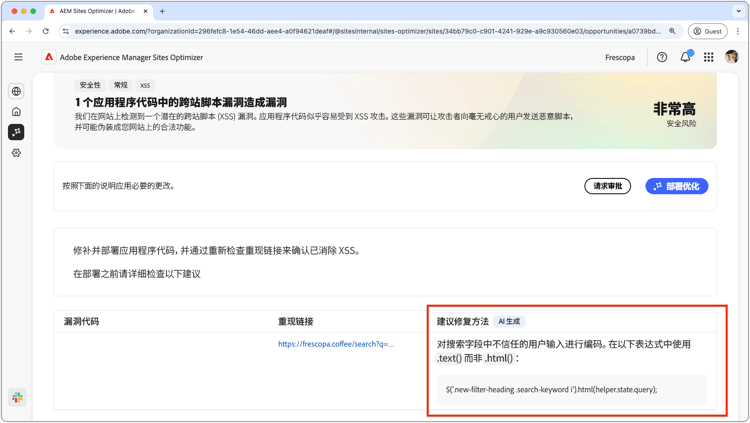Click the 建议修复方法 column header
The image size is (750, 423).
pyautogui.click(x=463, y=322)
